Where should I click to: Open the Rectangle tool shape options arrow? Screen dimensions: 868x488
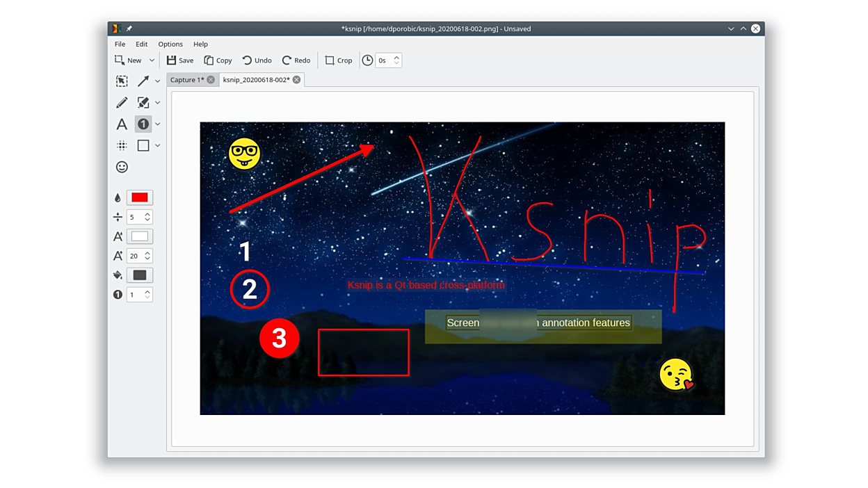(158, 146)
